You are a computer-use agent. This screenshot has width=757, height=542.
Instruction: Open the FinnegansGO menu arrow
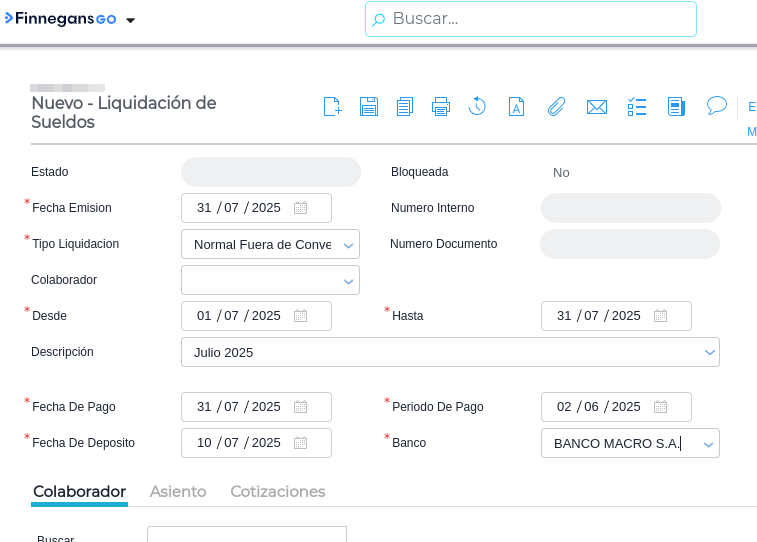click(130, 20)
